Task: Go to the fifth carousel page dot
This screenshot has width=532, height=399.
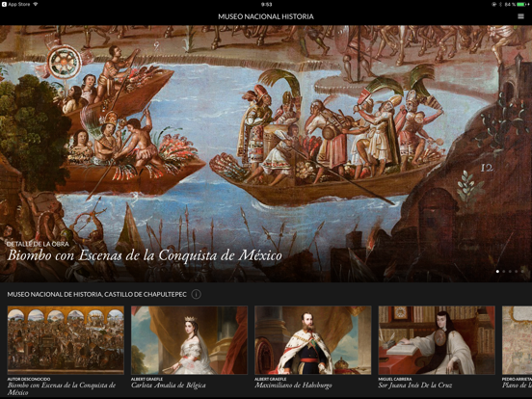Action: coord(522,272)
